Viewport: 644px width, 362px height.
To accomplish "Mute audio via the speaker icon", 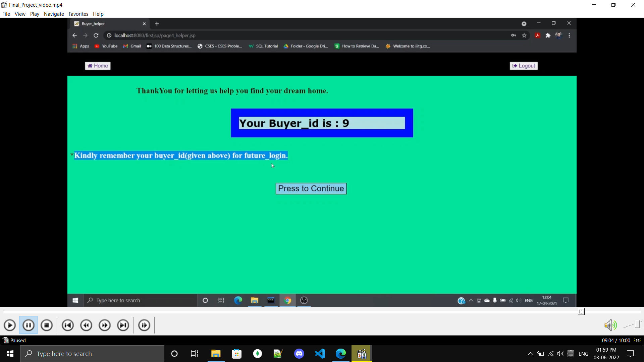I will 610,325.
